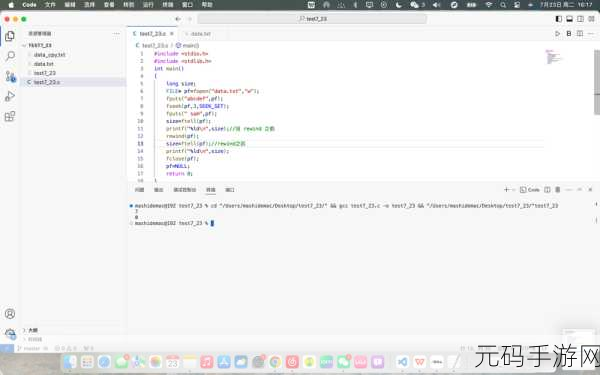
Task: Toggle primary sidebar visibility in title bar
Action: click(559, 19)
